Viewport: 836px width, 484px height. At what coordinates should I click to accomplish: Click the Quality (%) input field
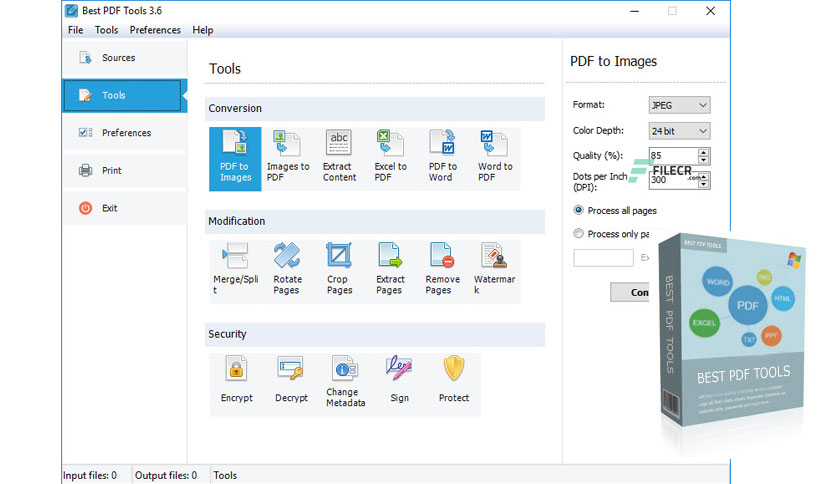674,156
